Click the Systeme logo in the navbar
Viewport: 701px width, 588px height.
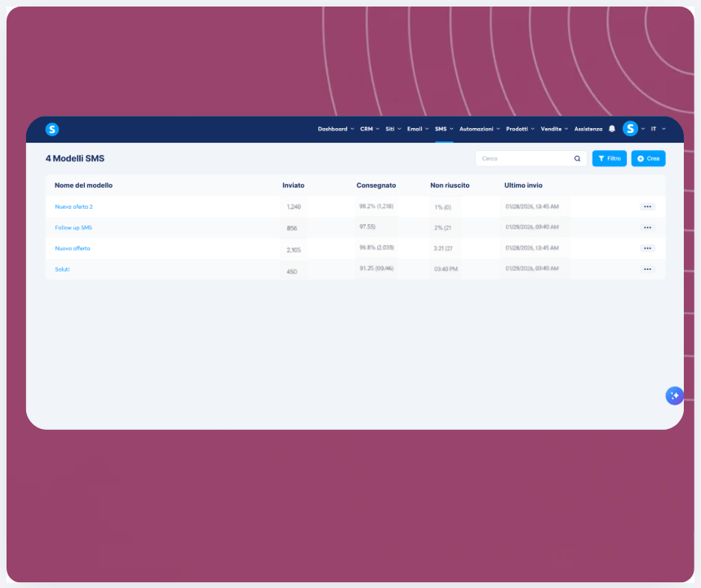(x=52, y=129)
